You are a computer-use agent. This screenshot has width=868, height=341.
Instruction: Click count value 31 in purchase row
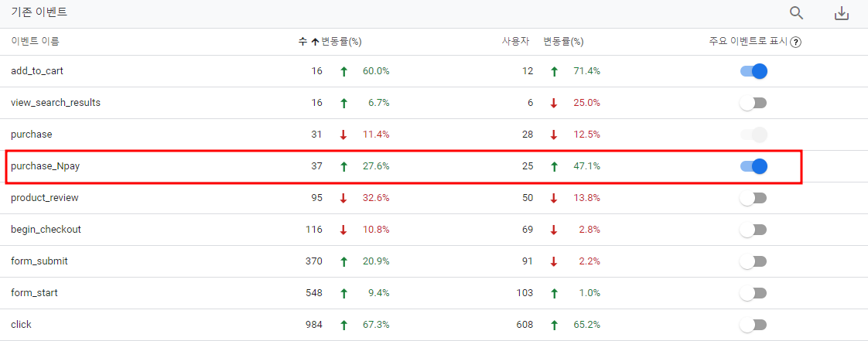[316, 134]
